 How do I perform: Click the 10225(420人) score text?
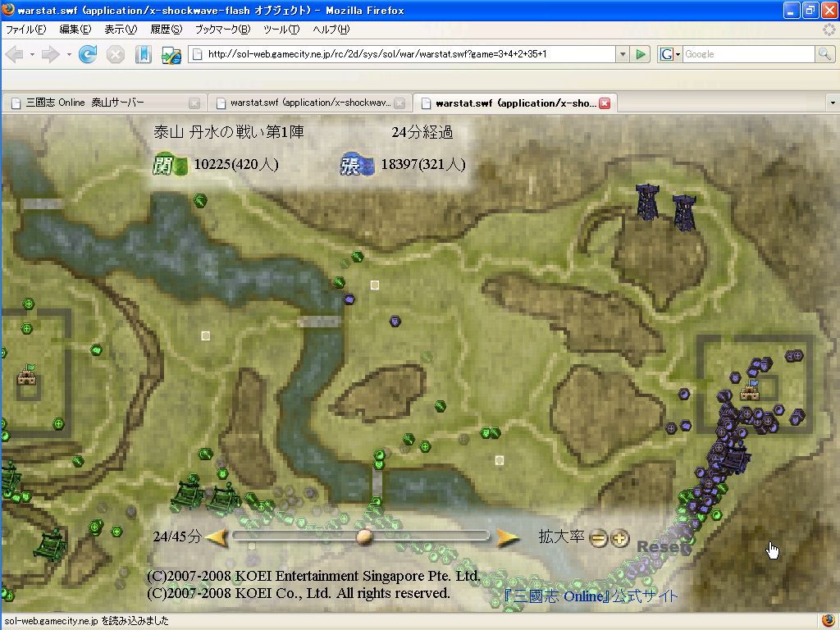pyautogui.click(x=236, y=164)
